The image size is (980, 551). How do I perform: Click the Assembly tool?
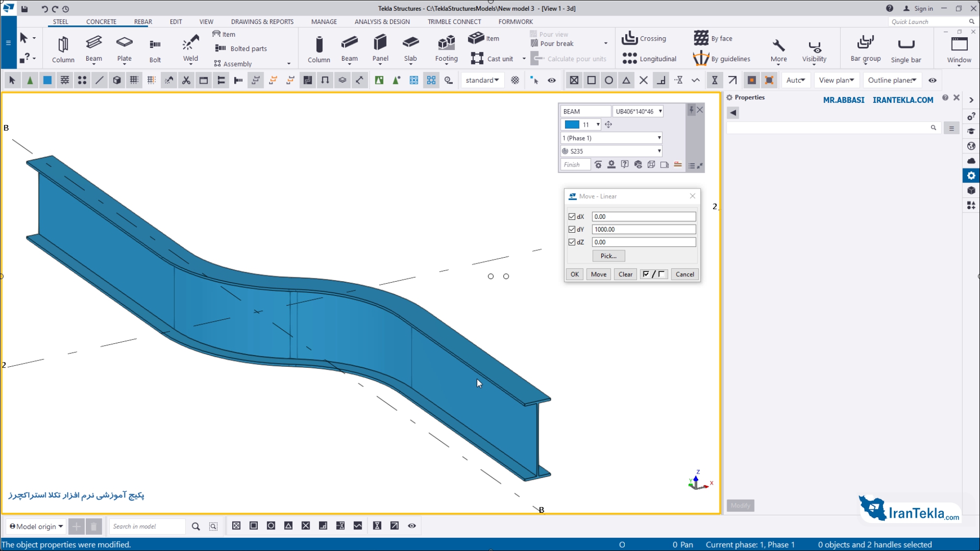(233, 64)
